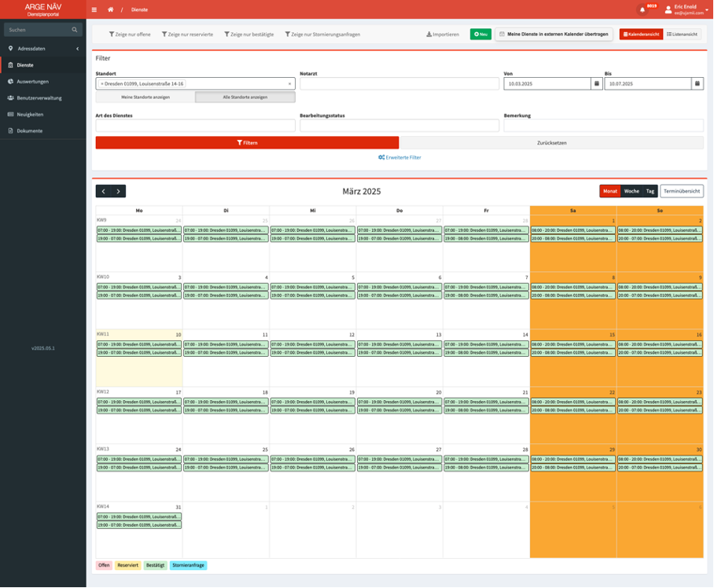Select 'Meine Standorte anzeigen' option

tap(145, 97)
